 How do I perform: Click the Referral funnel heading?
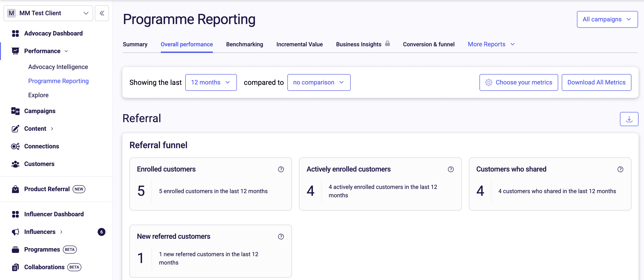(x=158, y=145)
